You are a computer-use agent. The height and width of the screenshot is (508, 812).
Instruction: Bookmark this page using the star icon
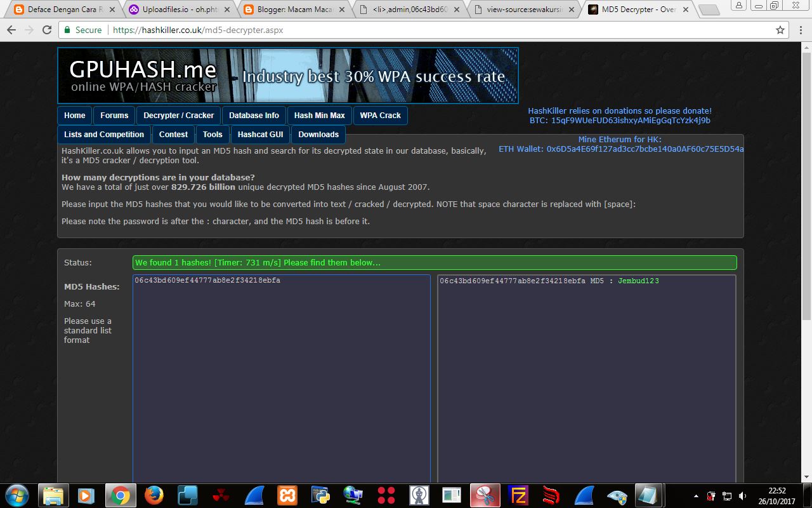(780, 30)
